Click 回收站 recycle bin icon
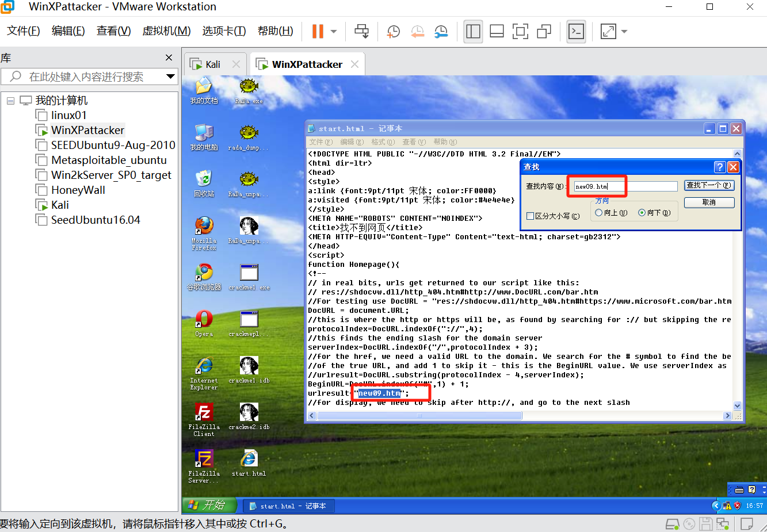Screen dimensions: 767x532 click(204, 184)
